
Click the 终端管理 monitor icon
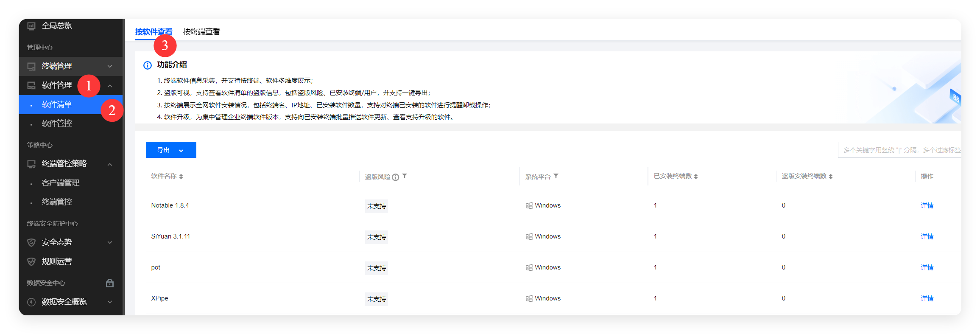[x=31, y=66]
